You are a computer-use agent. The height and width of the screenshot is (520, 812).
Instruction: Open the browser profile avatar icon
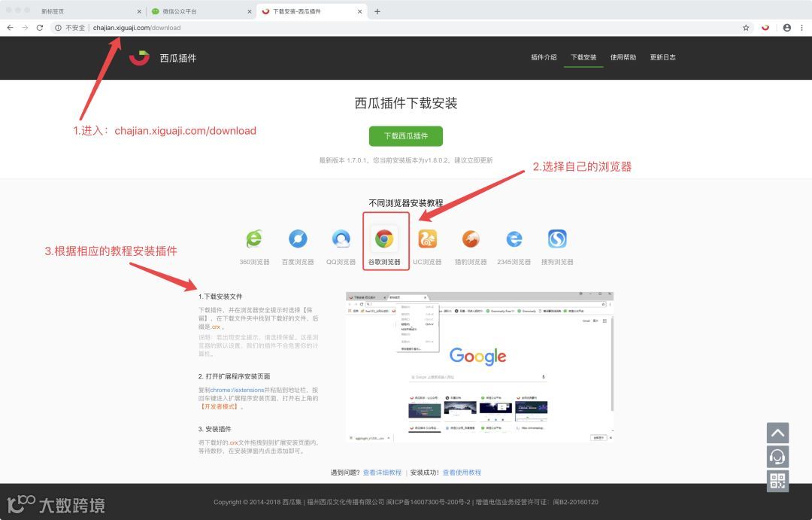coord(786,28)
